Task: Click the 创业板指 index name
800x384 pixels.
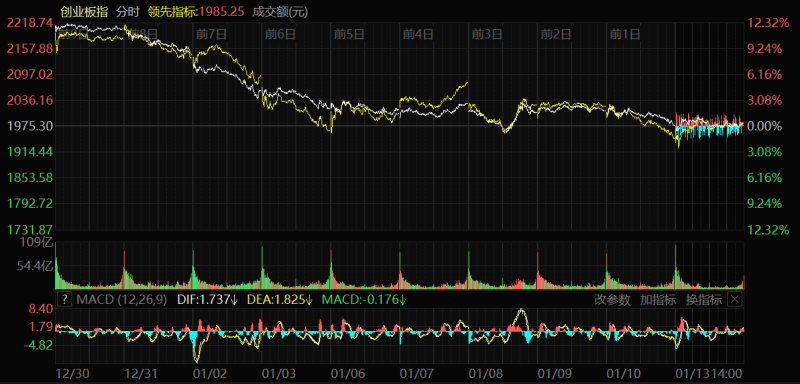Action: [84, 11]
